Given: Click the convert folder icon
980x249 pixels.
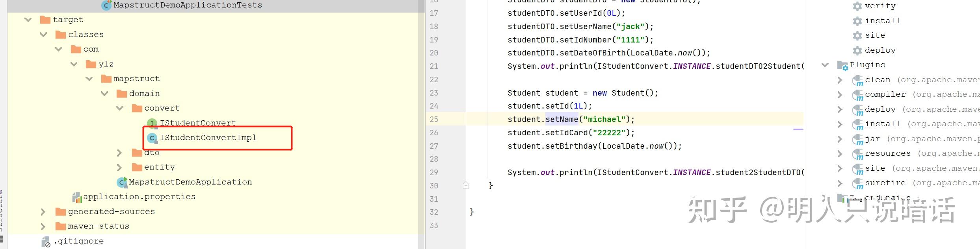Looking at the screenshot, I should [x=137, y=108].
